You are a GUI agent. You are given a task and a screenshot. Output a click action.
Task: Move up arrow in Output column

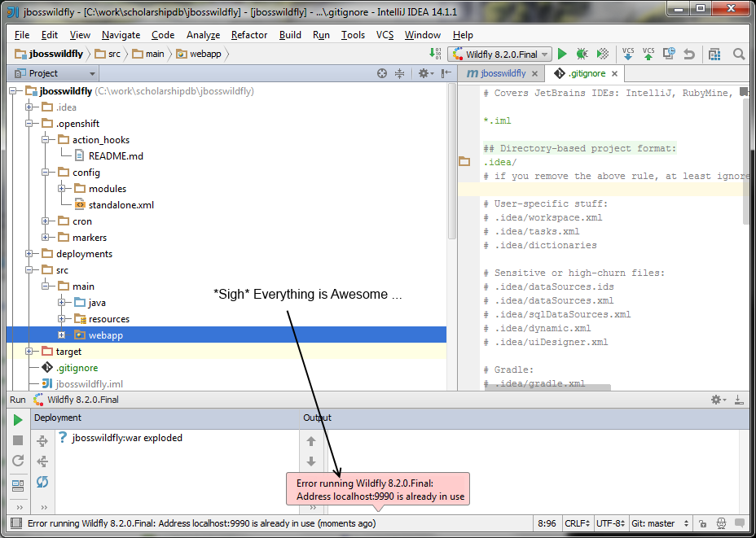coord(311,440)
